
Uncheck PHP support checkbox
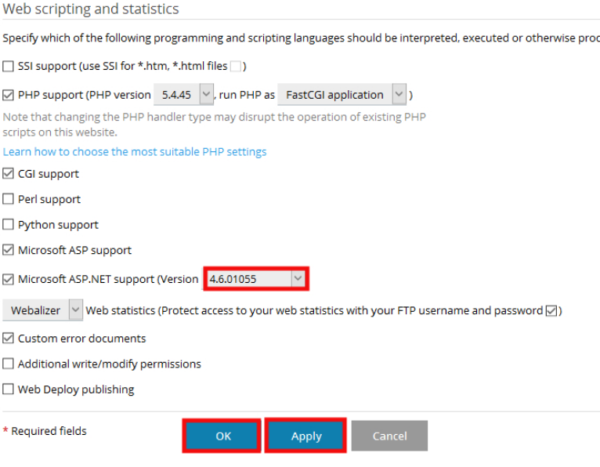point(8,95)
